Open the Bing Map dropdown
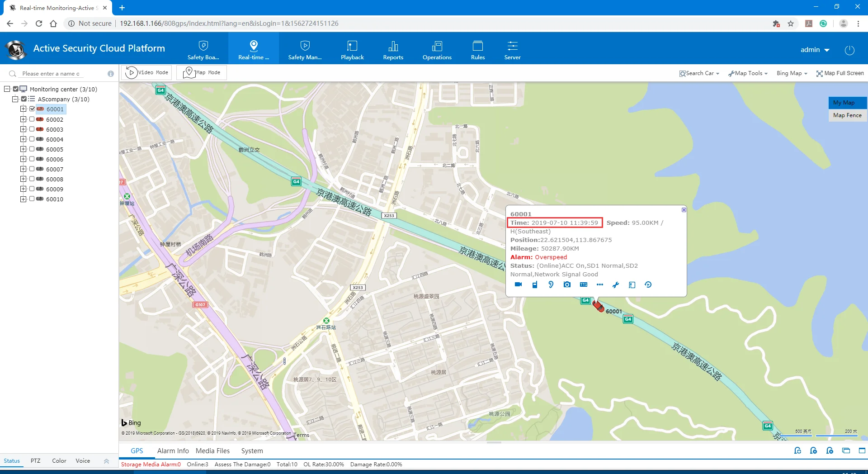This screenshot has width=868, height=474. click(x=791, y=73)
